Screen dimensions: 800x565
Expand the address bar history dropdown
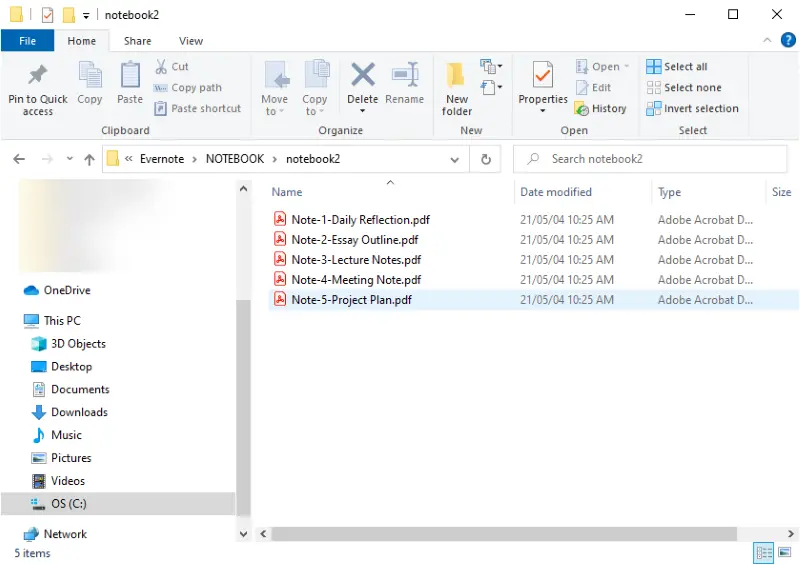pyautogui.click(x=455, y=159)
